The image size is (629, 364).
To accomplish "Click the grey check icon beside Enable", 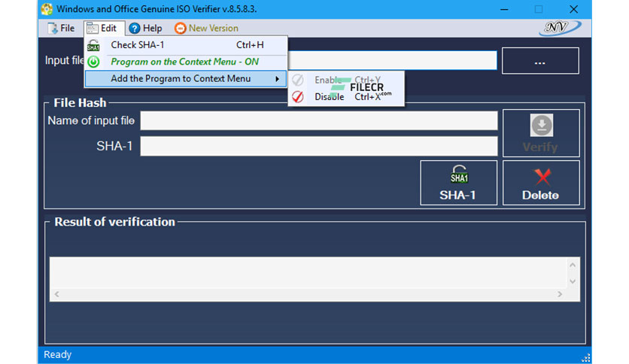I will [x=298, y=80].
